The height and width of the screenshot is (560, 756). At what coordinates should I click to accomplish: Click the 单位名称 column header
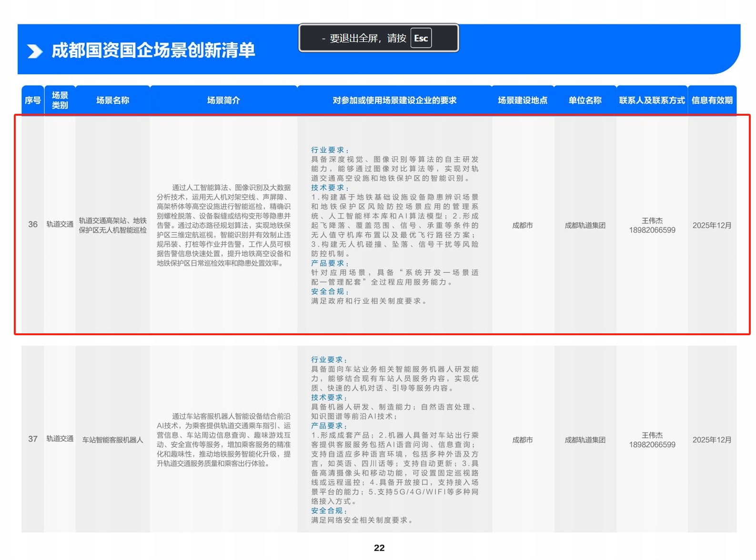(x=585, y=100)
